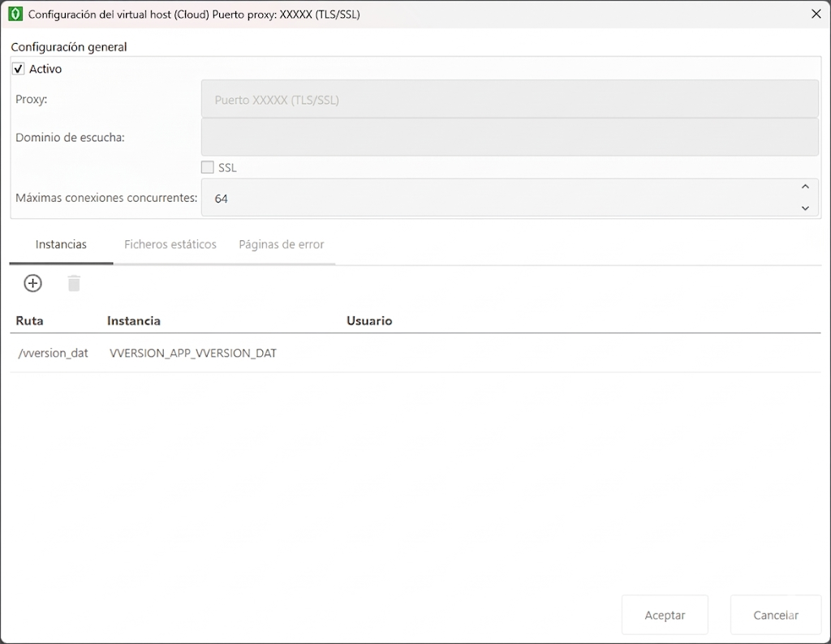Open the Ficheros estáticos tab

click(170, 244)
